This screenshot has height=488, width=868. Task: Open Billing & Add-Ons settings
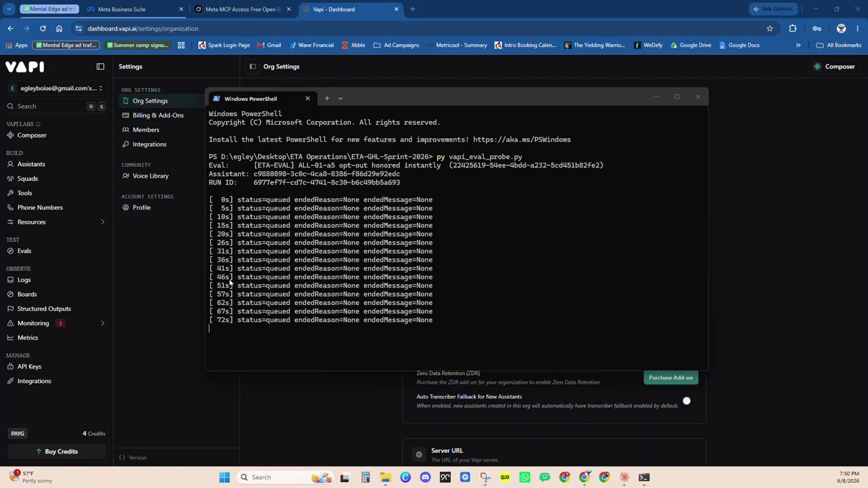(158, 115)
